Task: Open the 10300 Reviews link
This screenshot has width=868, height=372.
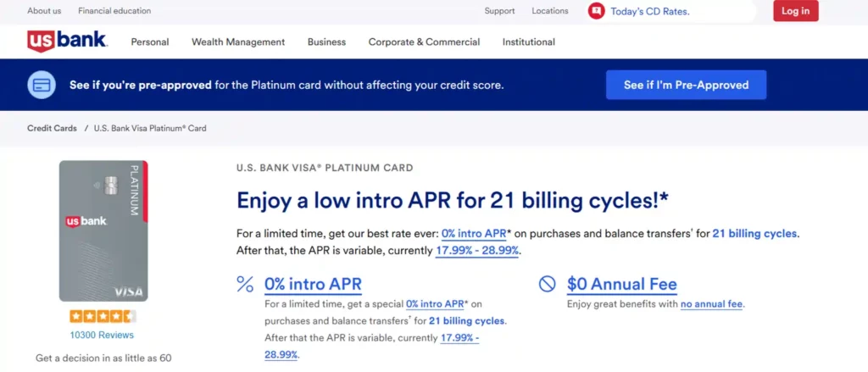Action: (x=103, y=335)
